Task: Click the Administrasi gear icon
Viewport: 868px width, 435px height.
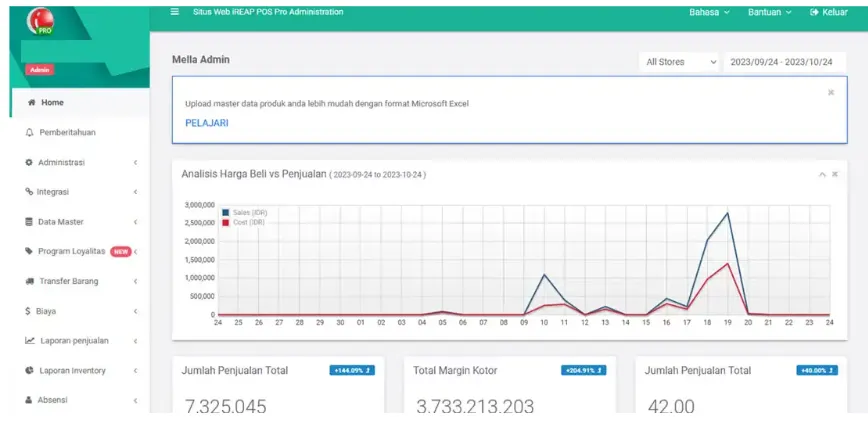Action: [29, 162]
